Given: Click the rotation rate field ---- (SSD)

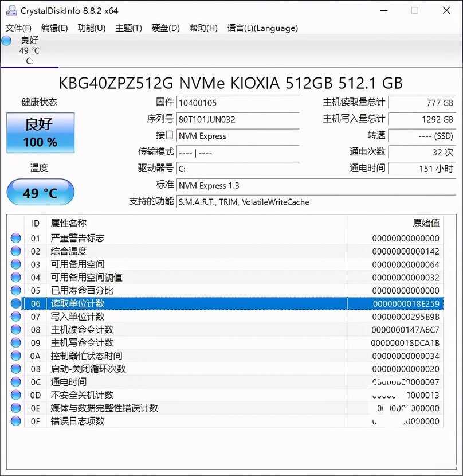Looking at the screenshot, I should tap(422, 136).
